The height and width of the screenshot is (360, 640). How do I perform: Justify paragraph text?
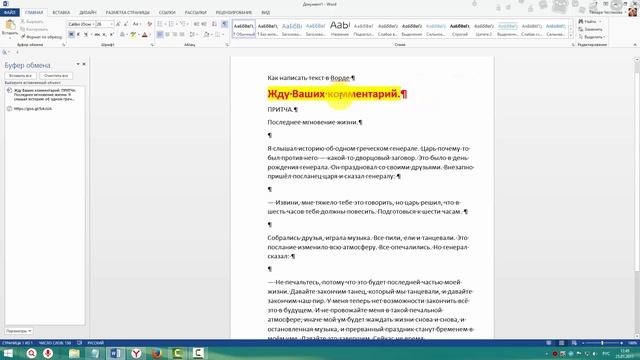coord(182,35)
